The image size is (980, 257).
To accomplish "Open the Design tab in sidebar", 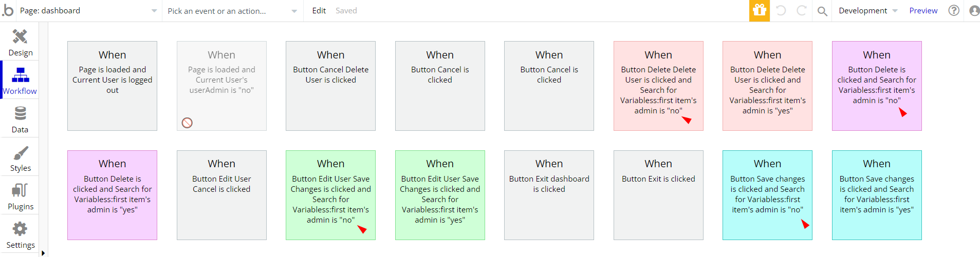I will click(20, 42).
